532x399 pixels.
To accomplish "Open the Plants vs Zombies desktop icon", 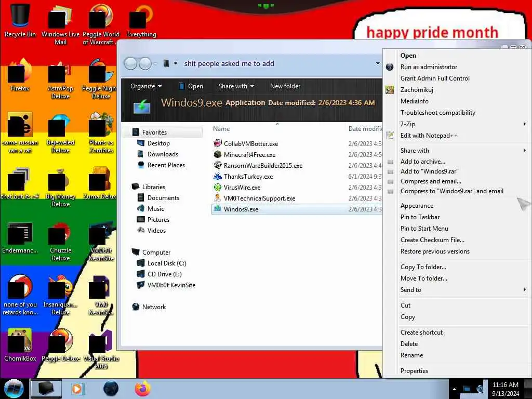I will click(101, 132).
